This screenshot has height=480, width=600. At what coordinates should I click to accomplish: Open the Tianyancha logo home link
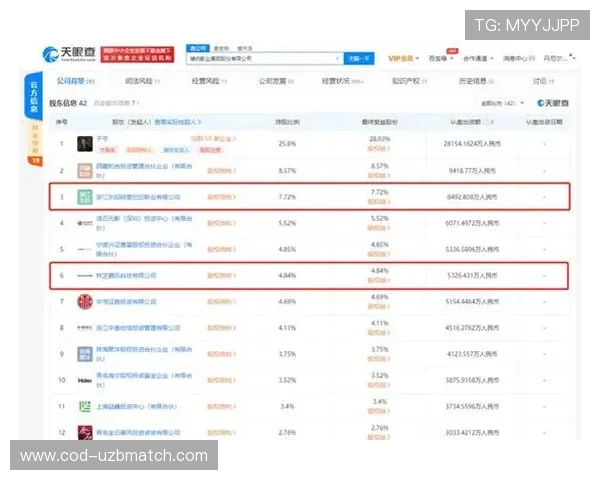click(69, 54)
